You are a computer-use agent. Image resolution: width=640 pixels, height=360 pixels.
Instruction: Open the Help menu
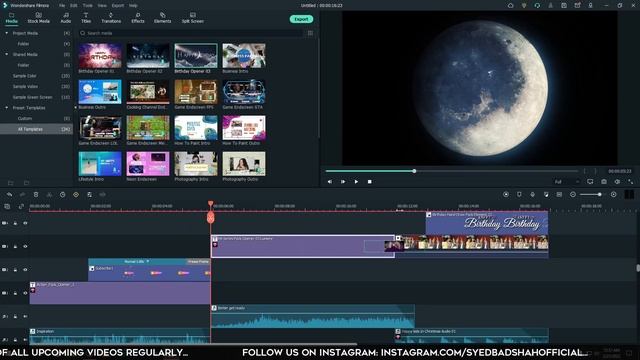pyautogui.click(x=133, y=6)
